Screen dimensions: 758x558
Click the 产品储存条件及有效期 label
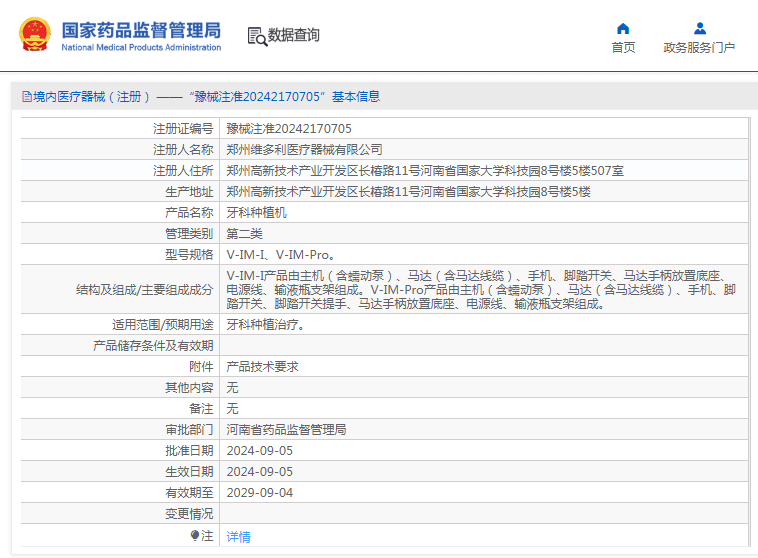[x=153, y=346]
